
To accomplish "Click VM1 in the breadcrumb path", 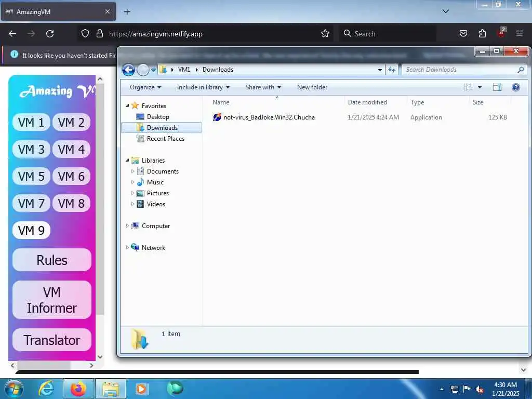I will [x=184, y=70].
